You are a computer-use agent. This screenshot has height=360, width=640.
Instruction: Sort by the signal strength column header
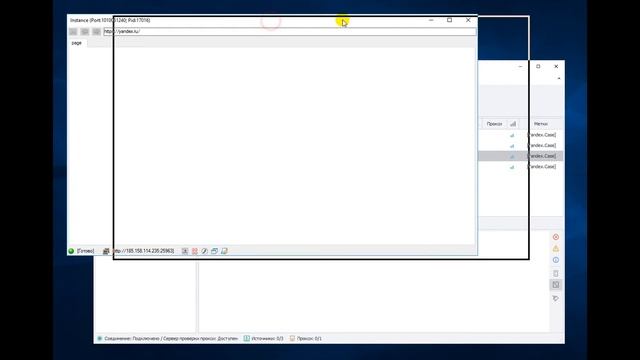[513, 124]
